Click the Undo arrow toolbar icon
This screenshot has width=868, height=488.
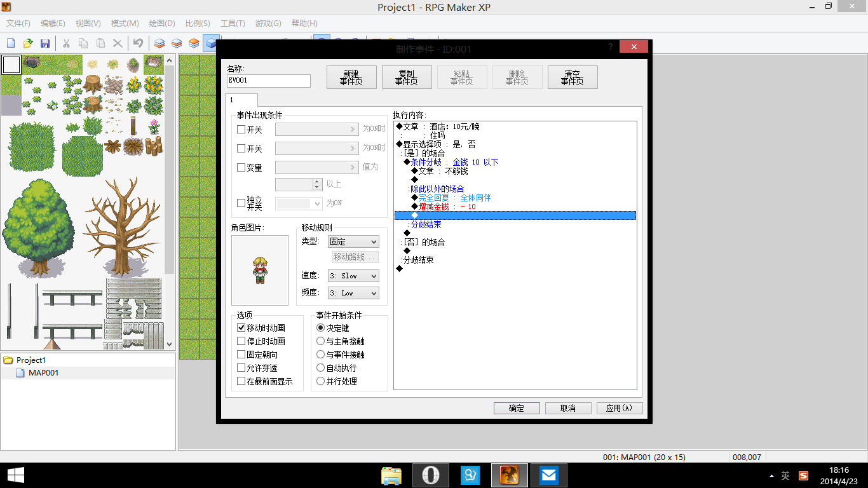click(138, 43)
